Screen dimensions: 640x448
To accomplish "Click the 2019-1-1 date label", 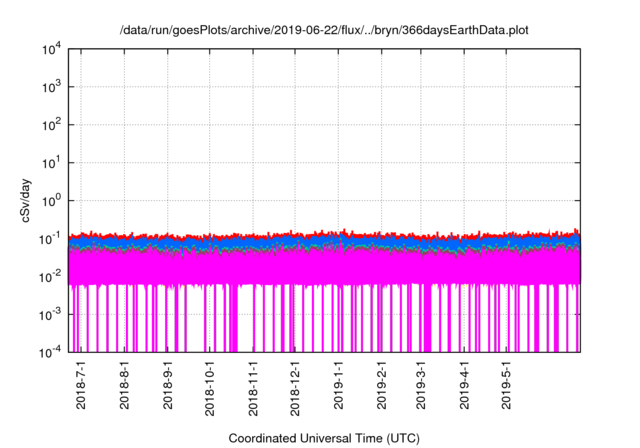I will [338, 384].
